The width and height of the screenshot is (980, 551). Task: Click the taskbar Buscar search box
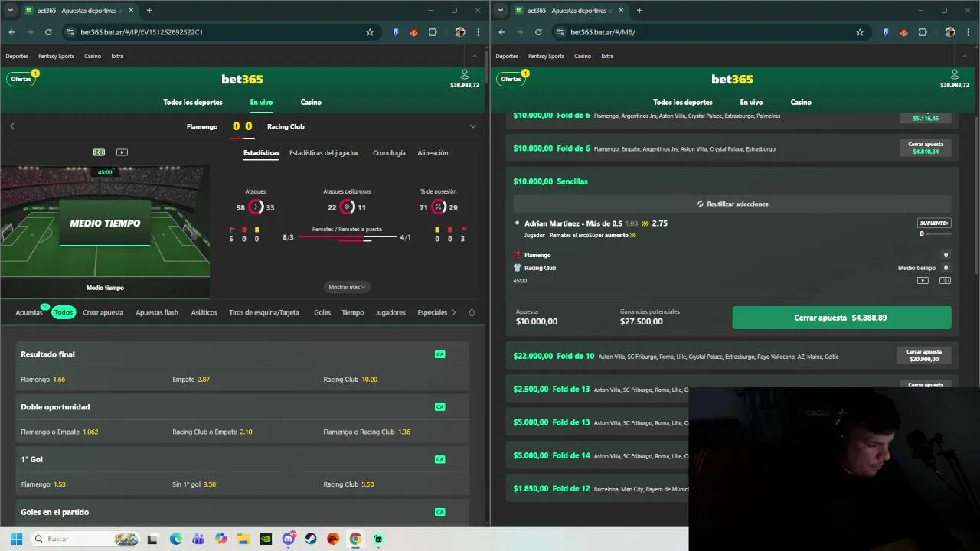(85, 539)
